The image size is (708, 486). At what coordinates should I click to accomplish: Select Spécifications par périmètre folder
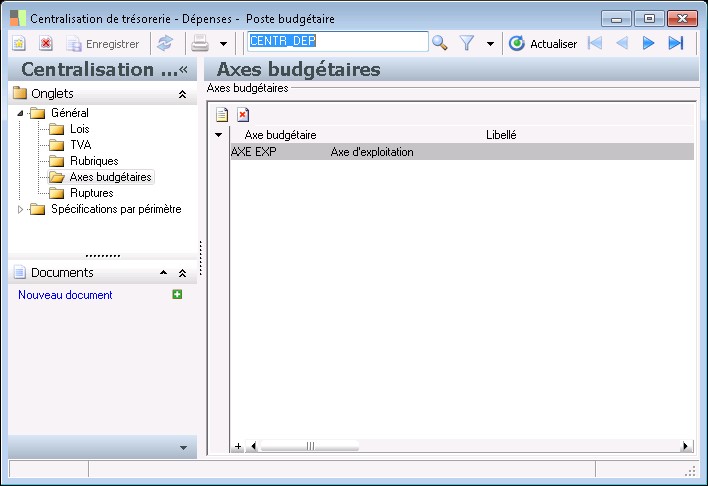click(x=116, y=209)
